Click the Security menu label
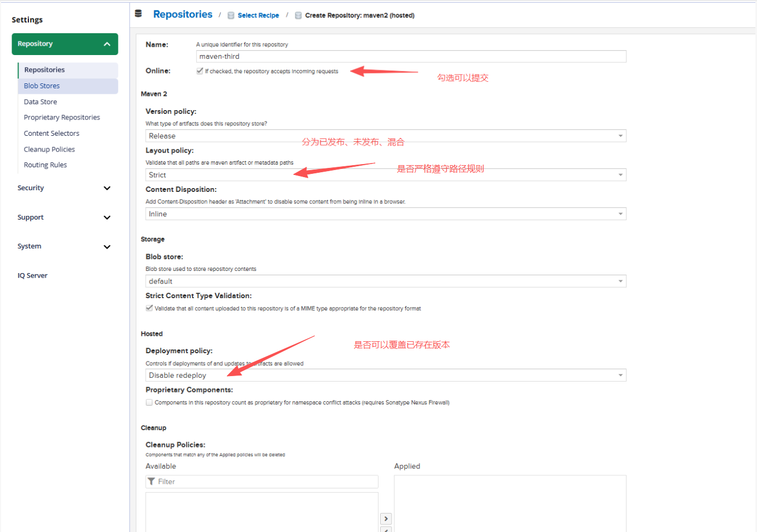 click(x=31, y=188)
